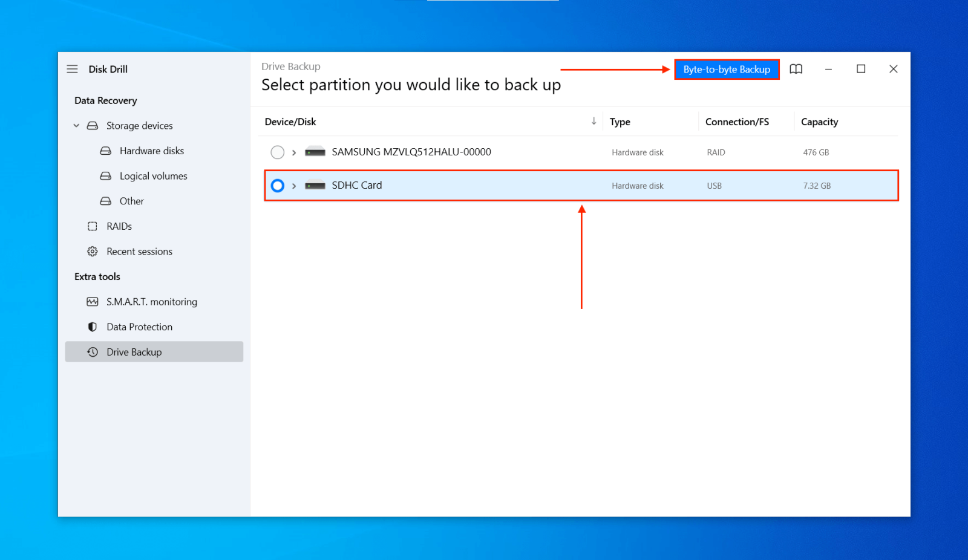Viewport: 968px width, 560px height.
Task: Collapse the Storage devices tree
Action: click(x=76, y=125)
